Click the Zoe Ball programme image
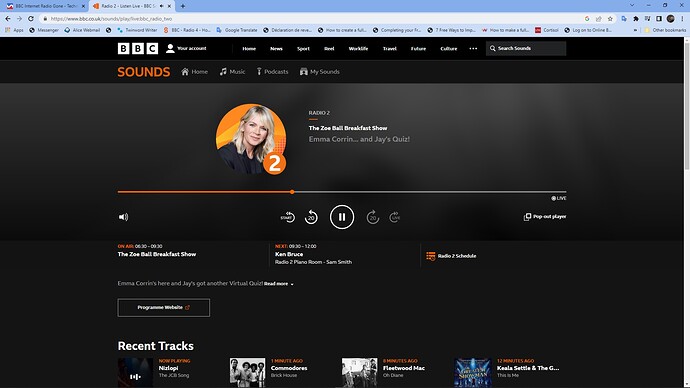The height and width of the screenshot is (388, 690). 251,139
